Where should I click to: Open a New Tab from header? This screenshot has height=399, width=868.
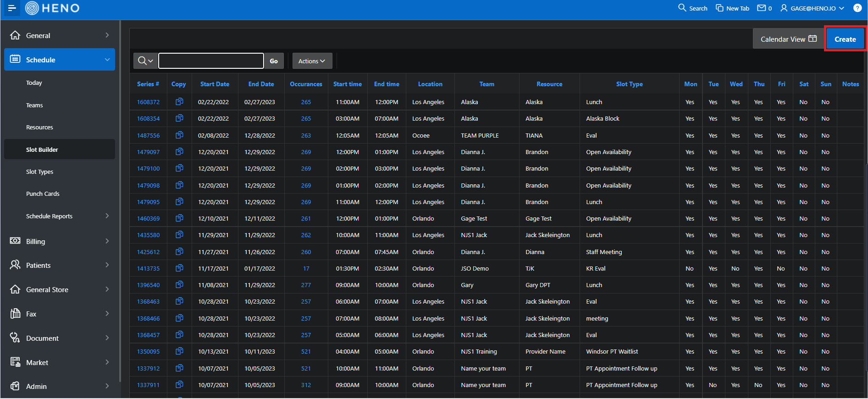(732, 8)
